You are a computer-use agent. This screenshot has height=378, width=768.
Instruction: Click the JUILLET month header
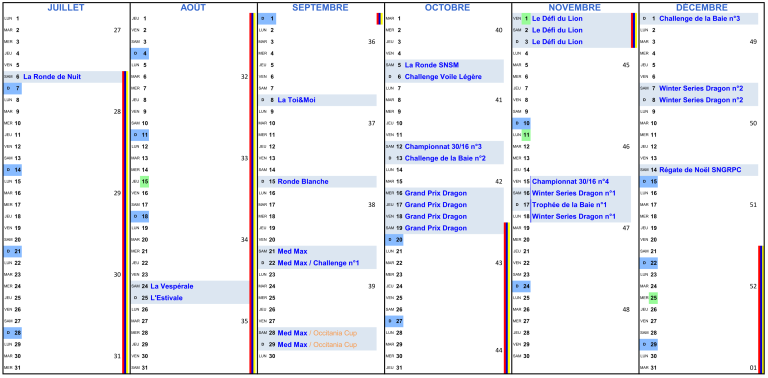66,7
